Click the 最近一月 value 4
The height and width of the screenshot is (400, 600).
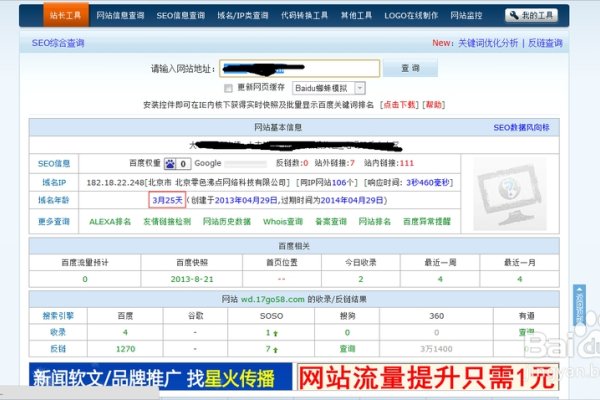pos(519,279)
